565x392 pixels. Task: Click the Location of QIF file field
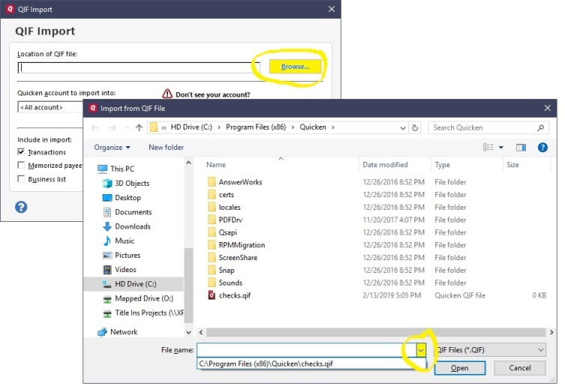click(139, 67)
